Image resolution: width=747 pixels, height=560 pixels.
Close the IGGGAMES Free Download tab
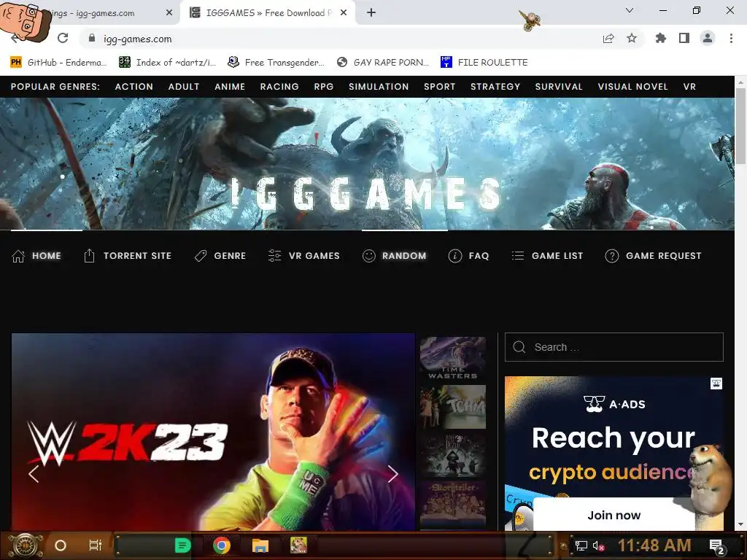point(344,13)
